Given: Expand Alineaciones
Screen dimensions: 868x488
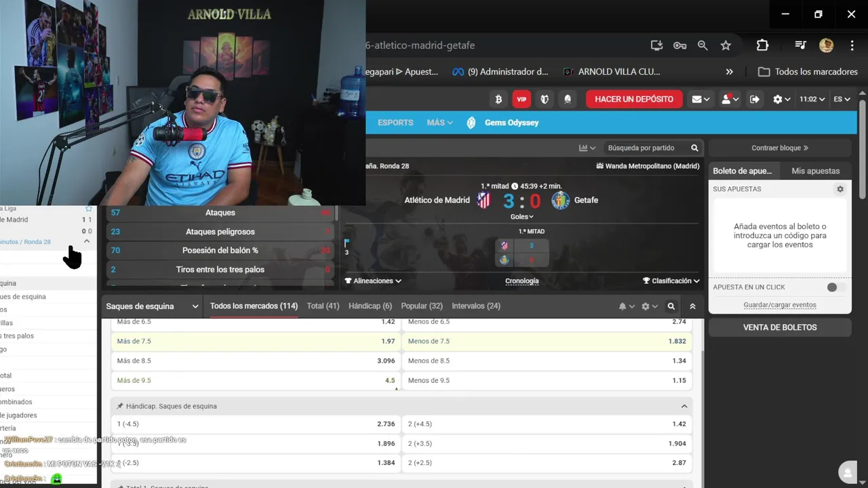Looking at the screenshot, I should coord(373,281).
